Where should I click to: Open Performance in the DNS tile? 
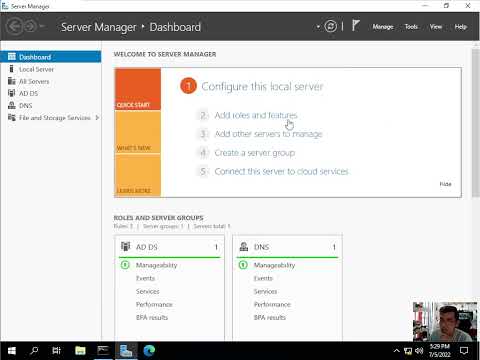coord(272,304)
